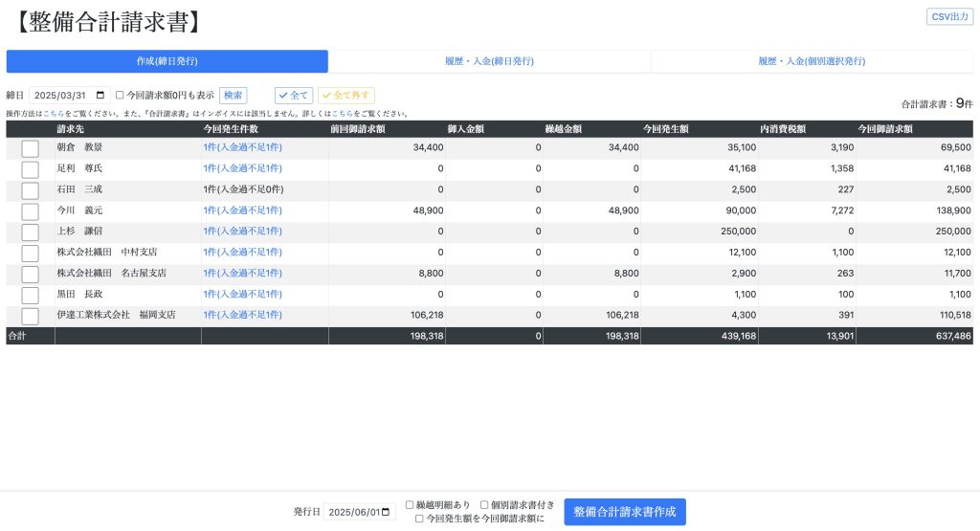Select the row checkbox for 今川 義元
The image size is (980, 531).
click(30, 210)
